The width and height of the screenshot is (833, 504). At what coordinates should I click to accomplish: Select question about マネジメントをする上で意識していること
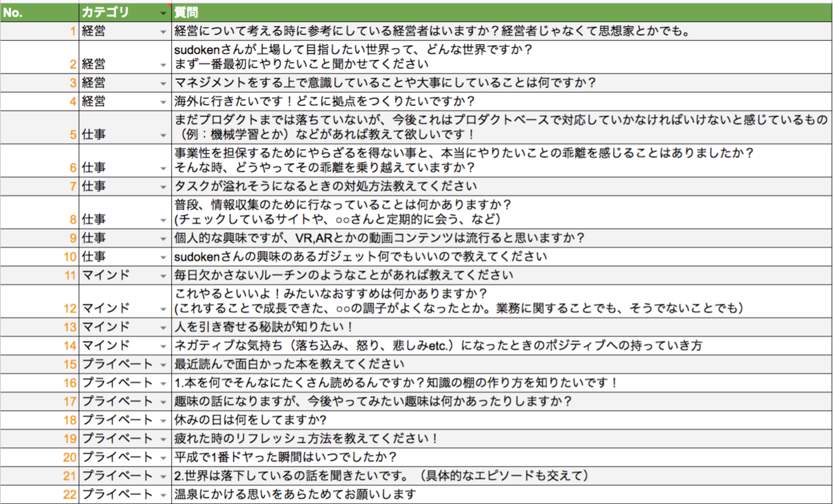pos(502,83)
